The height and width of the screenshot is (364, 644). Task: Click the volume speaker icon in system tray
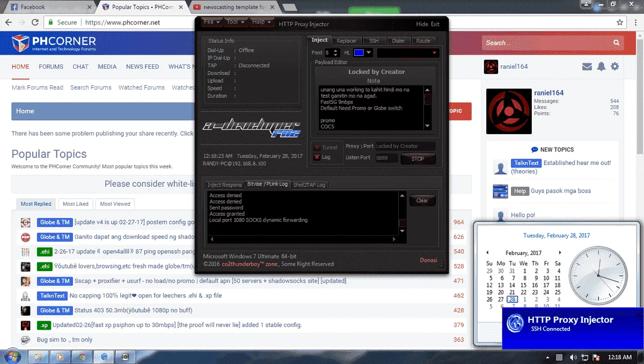click(x=574, y=357)
